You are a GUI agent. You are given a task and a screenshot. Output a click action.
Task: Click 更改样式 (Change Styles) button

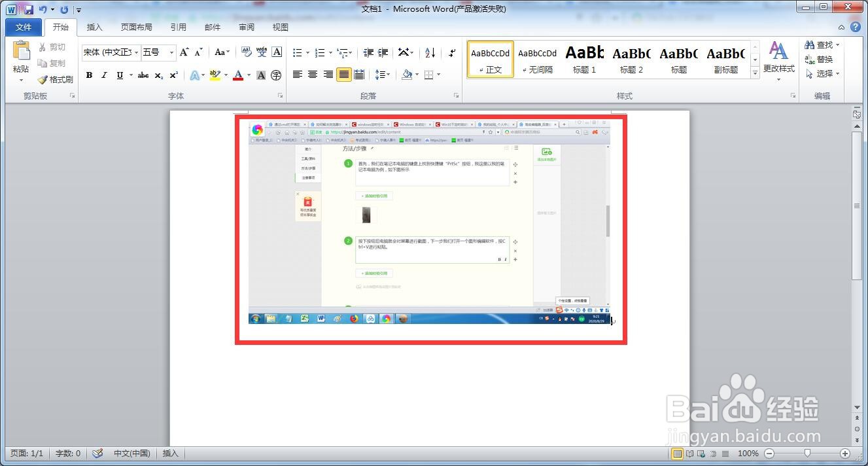pos(778,60)
